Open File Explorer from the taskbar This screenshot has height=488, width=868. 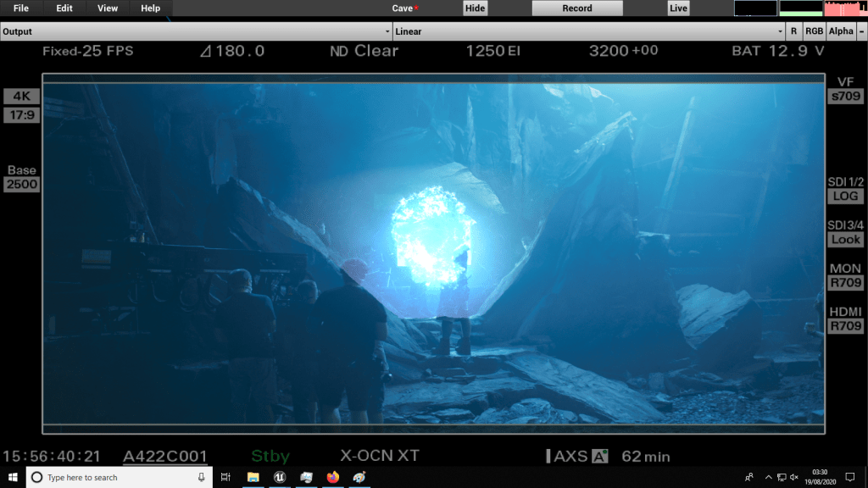[253, 478]
